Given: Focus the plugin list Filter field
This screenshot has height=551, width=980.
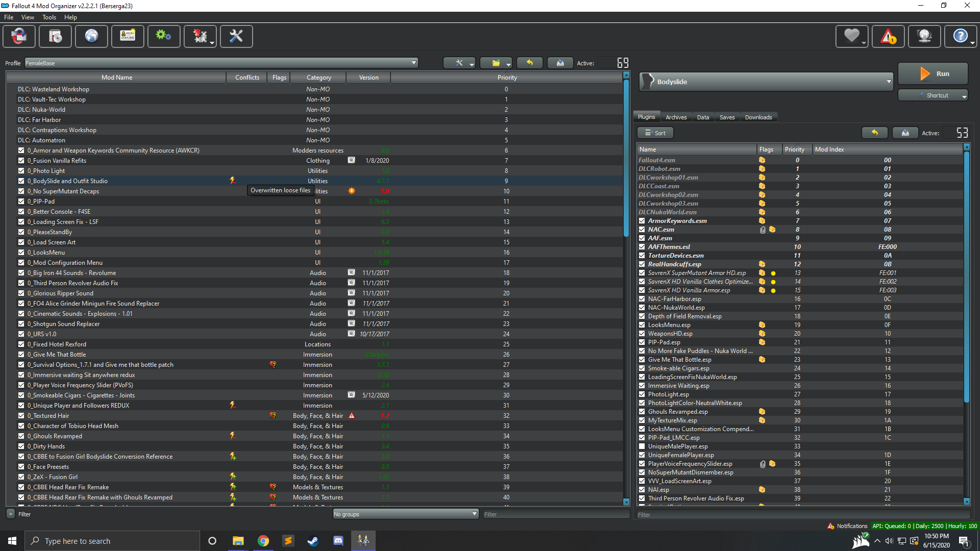Looking at the screenshot, I should [x=803, y=514].
